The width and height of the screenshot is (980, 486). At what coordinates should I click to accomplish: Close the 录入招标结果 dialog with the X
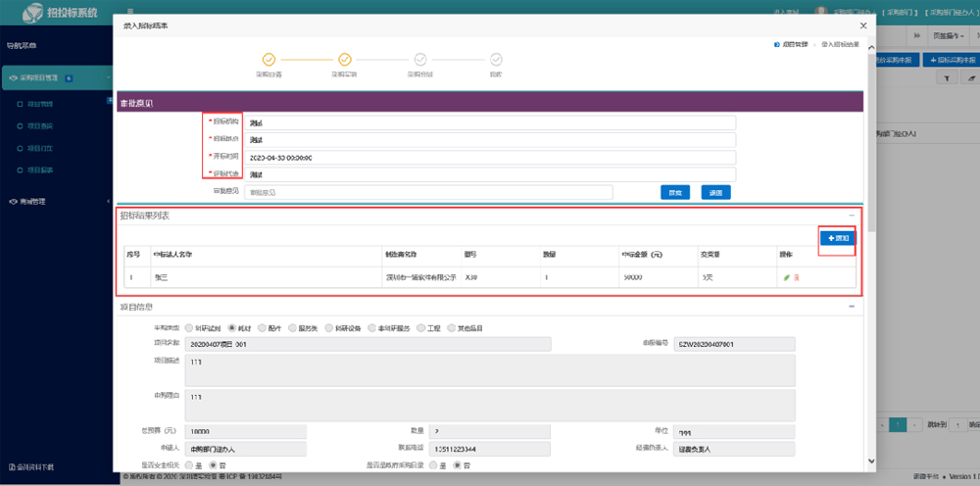pos(861,25)
